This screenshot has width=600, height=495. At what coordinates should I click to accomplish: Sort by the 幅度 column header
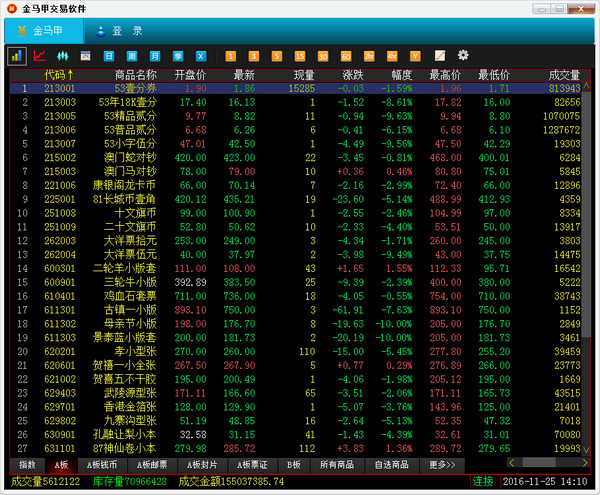click(402, 75)
